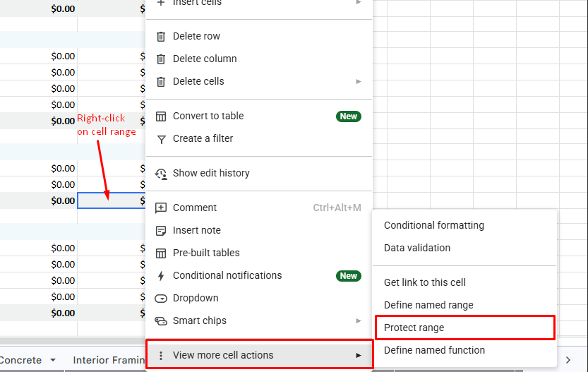Expand Delete cells submenu arrow

(x=359, y=81)
